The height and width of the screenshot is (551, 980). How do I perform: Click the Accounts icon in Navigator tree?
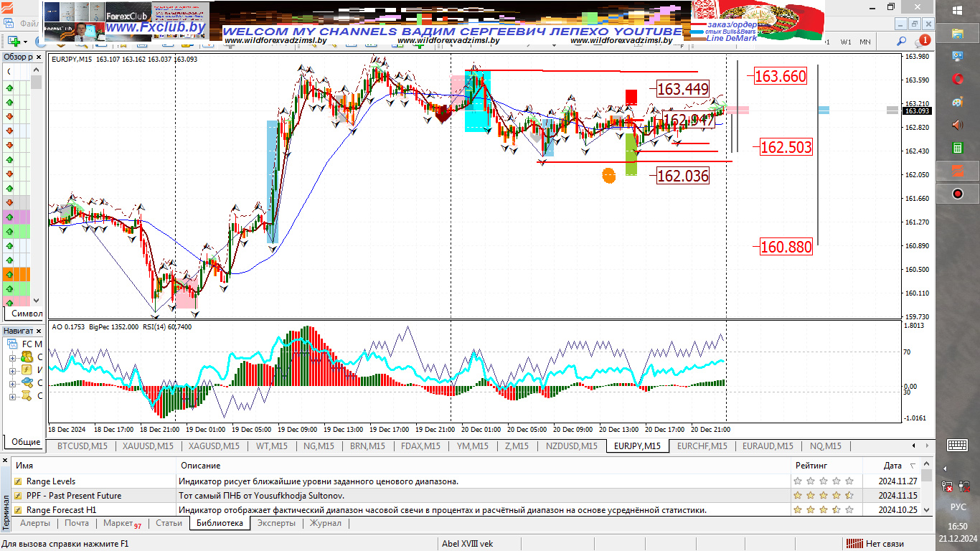(27, 357)
